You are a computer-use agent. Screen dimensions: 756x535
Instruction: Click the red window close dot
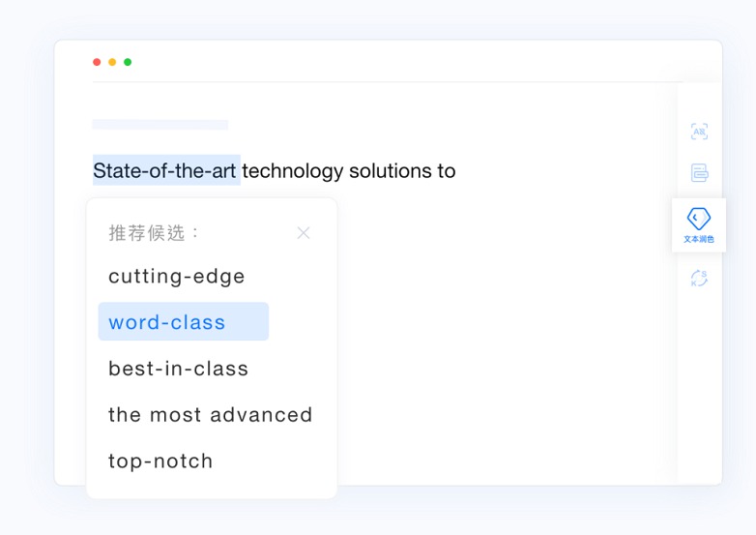(x=97, y=62)
